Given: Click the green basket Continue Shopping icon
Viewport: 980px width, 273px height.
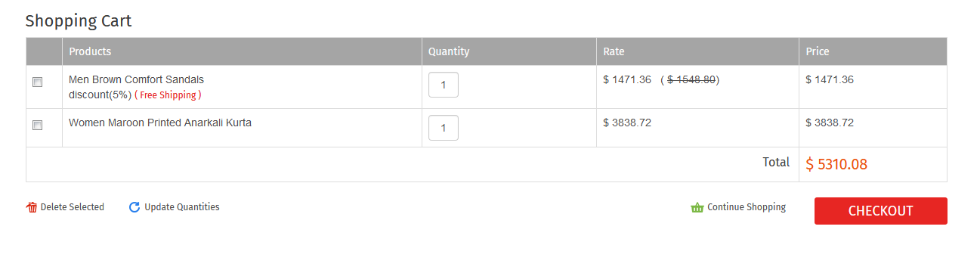Looking at the screenshot, I should [697, 207].
